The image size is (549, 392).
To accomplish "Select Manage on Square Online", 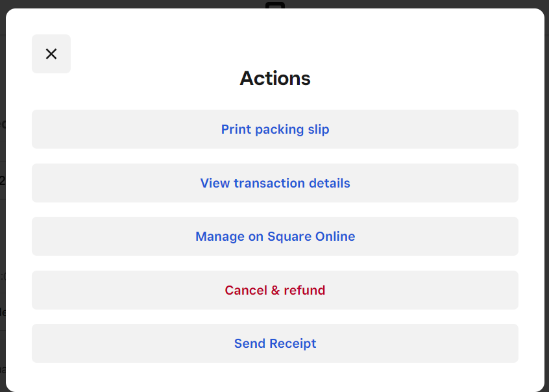I will point(275,236).
